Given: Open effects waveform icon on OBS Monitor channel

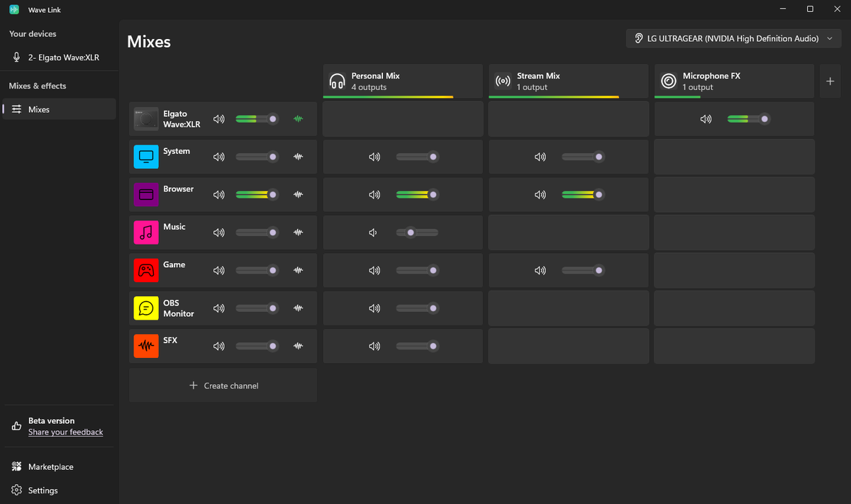Looking at the screenshot, I should [x=299, y=308].
